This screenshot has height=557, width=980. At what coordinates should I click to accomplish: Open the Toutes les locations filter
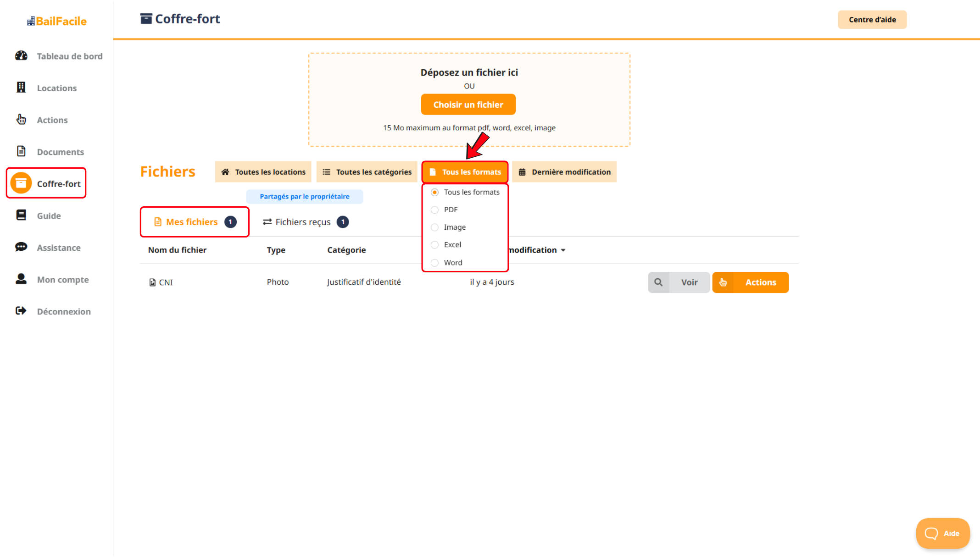(x=263, y=172)
